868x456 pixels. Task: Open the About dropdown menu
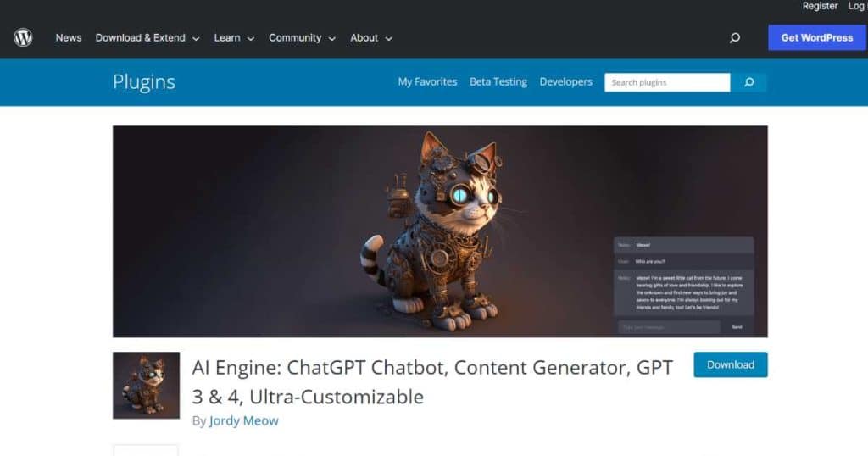pyautogui.click(x=371, y=37)
